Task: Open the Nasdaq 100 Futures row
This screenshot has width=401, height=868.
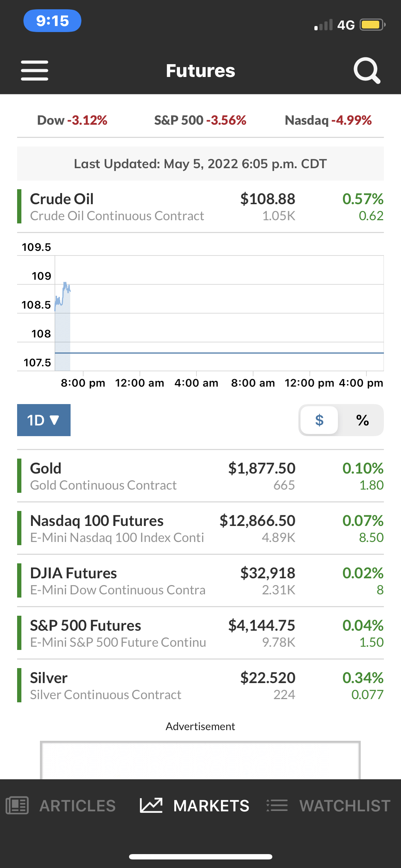Action: pos(200,528)
